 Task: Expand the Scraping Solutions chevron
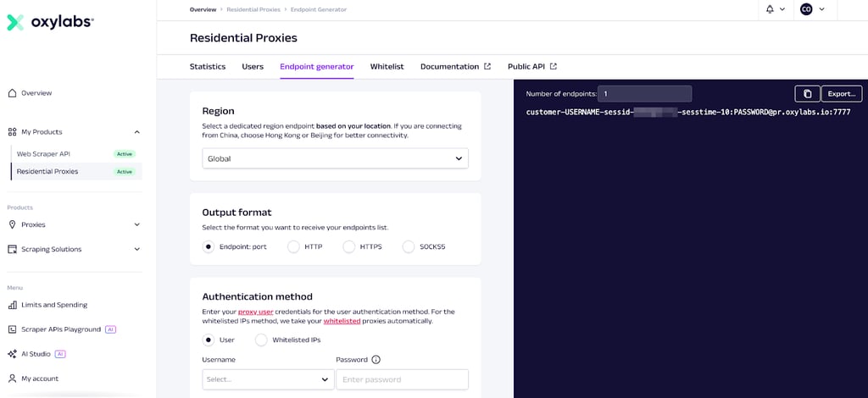pos(137,249)
